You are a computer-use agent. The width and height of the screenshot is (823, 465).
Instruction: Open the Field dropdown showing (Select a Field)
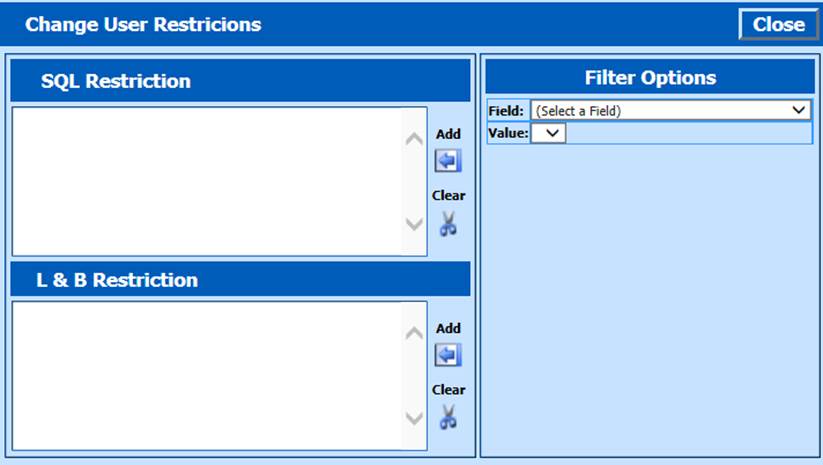[671, 111]
